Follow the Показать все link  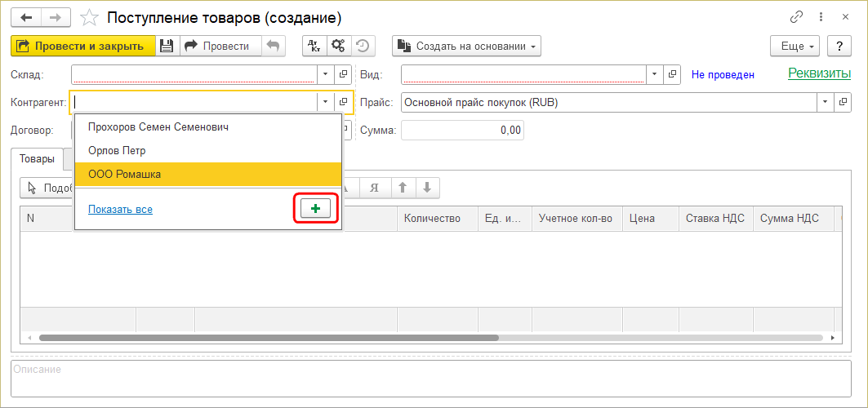coord(120,210)
